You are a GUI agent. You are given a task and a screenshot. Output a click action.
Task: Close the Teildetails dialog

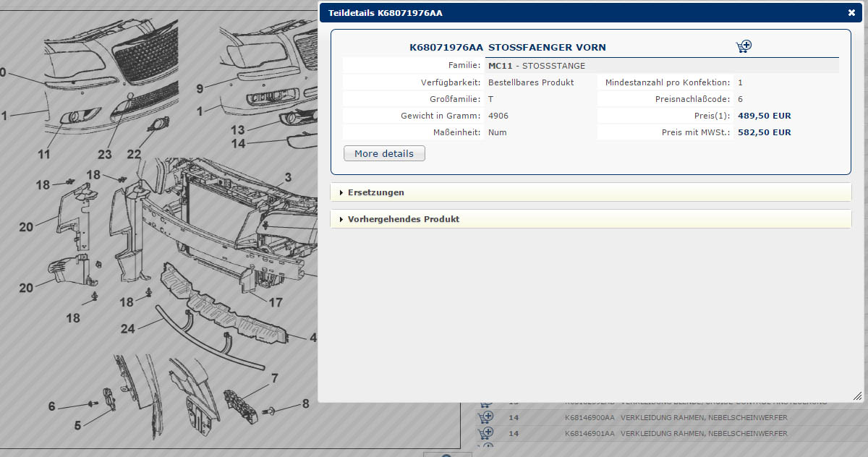(851, 12)
